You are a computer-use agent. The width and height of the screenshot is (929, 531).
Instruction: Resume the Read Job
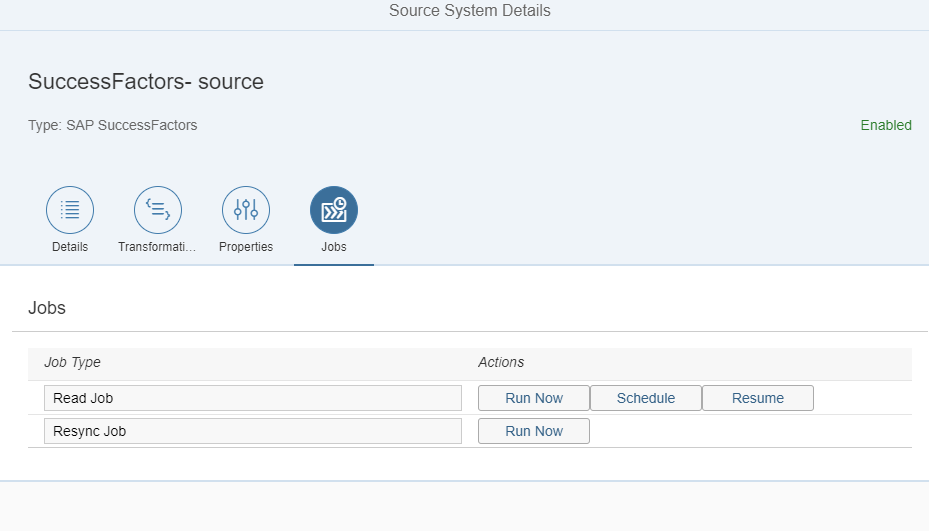pos(758,398)
